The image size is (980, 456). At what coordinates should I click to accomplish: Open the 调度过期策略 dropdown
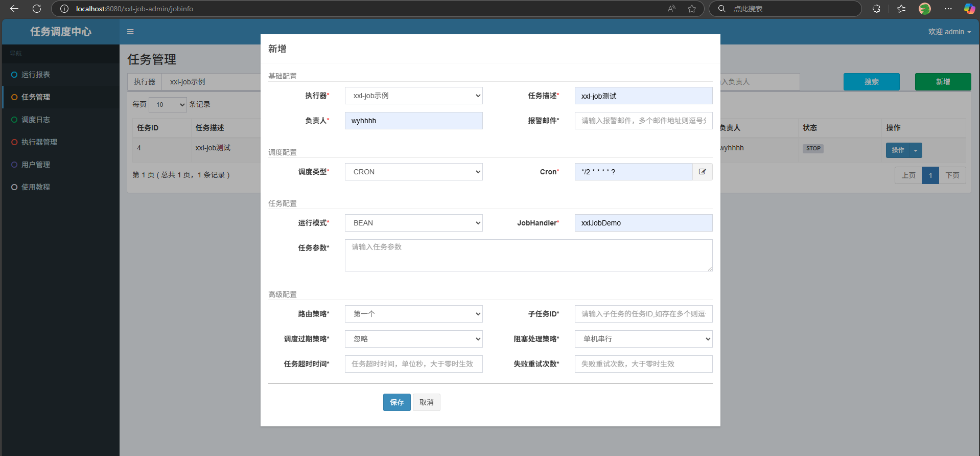(414, 339)
